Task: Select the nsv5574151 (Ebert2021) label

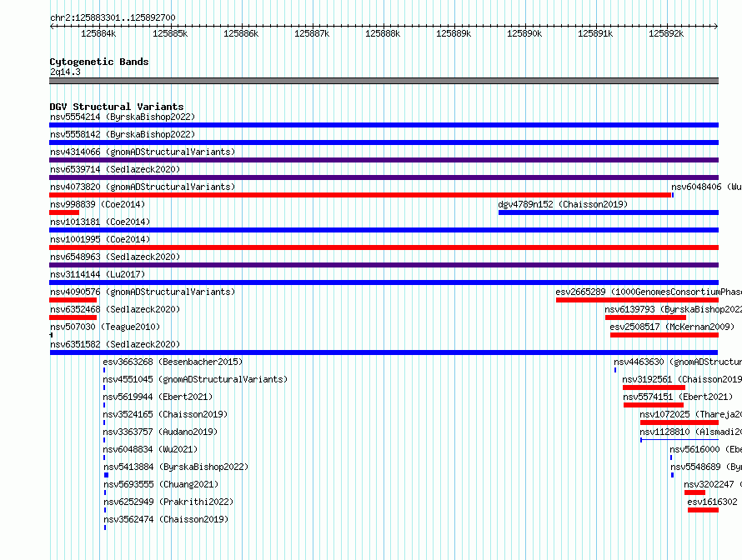Action: click(x=678, y=397)
